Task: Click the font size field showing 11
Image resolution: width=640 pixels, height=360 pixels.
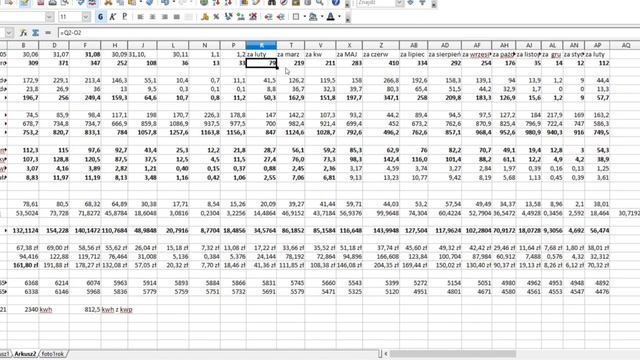Action: [70, 17]
